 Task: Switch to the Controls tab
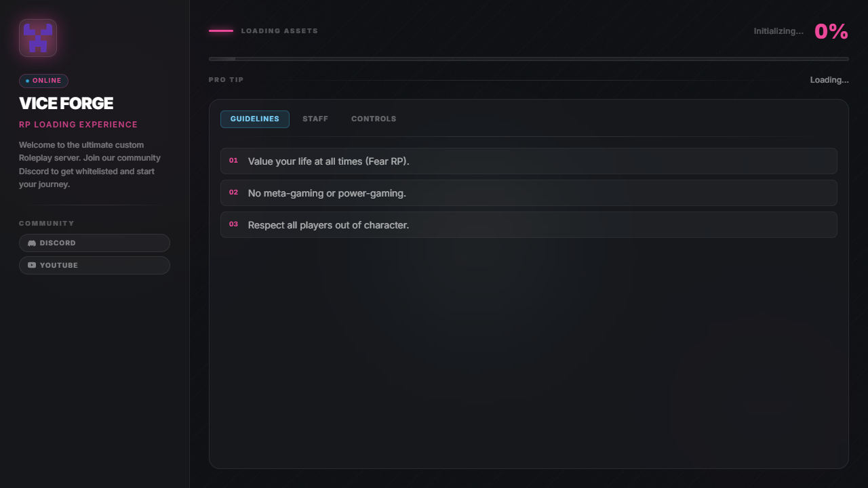(374, 119)
